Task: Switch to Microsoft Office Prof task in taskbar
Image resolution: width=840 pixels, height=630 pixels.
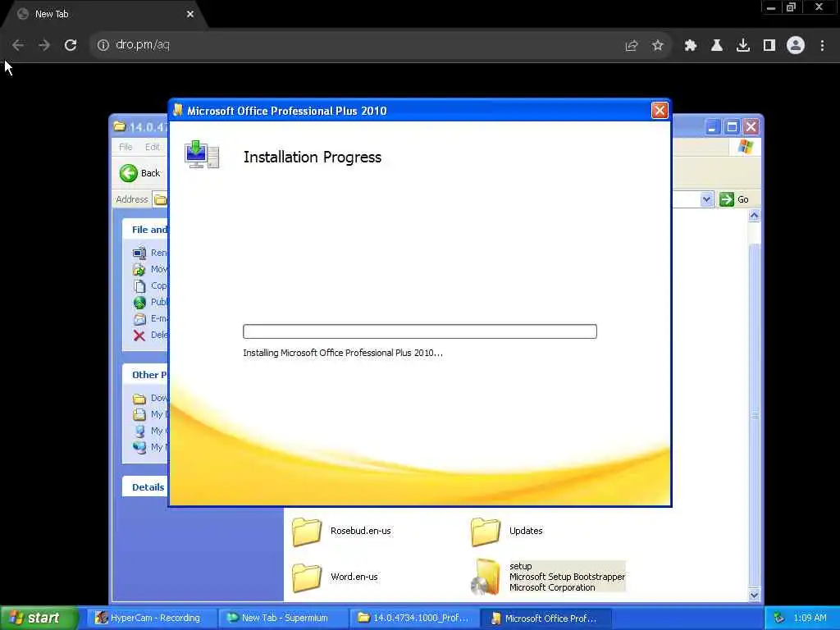Action: click(x=545, y=618)
